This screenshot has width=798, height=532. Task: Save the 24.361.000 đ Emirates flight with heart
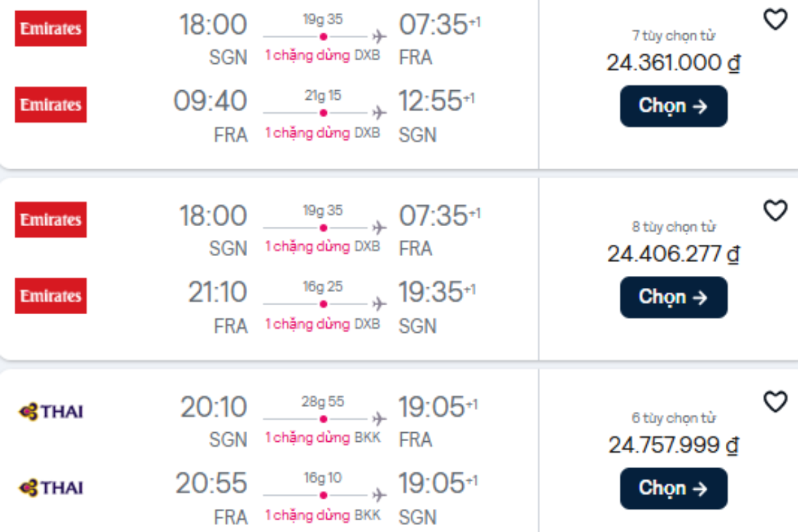(x=775, y=20)
